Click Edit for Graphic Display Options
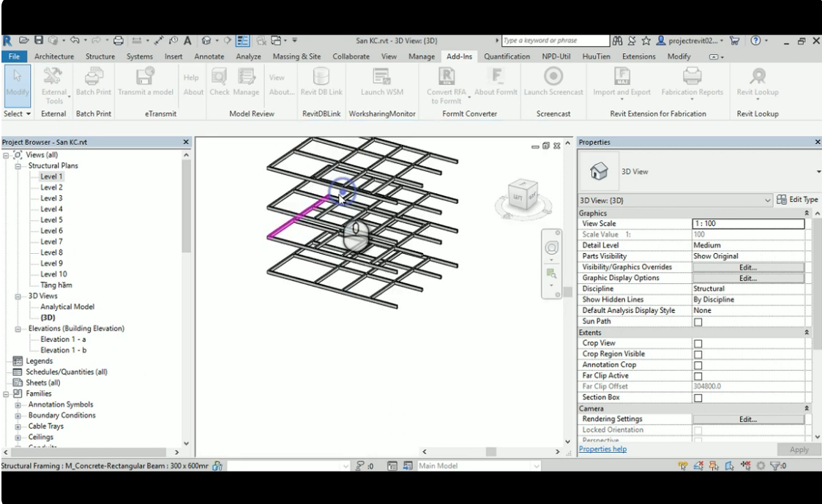Viewport: 822px width, 504px height. pyautogui.click(x=748, y=278)
